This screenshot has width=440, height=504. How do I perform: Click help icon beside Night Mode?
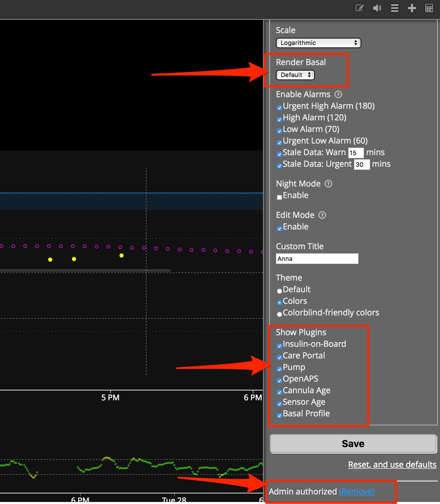coord(328,184)
